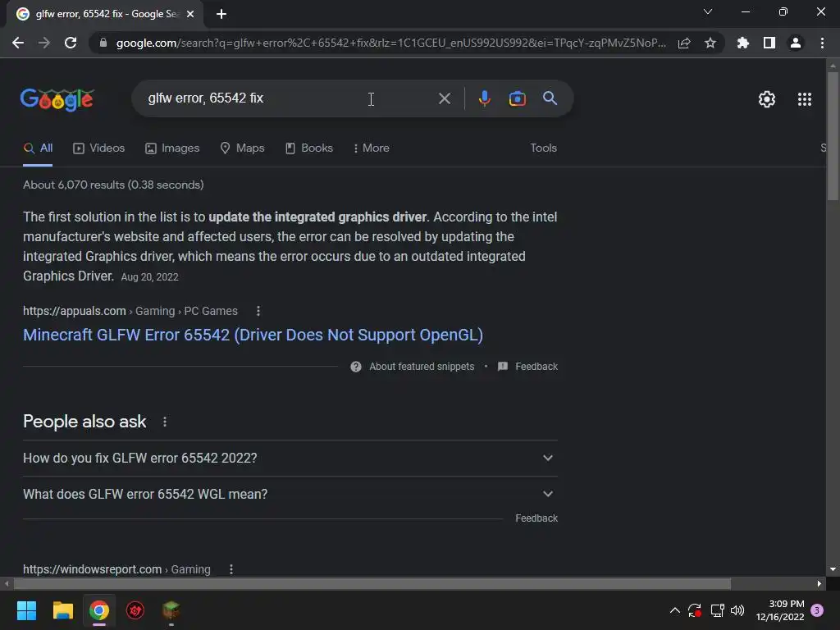The width and height of the screenshot is (840, 630).
Task: Open Minecraft from the taskbar
Action: click(171, 610)
